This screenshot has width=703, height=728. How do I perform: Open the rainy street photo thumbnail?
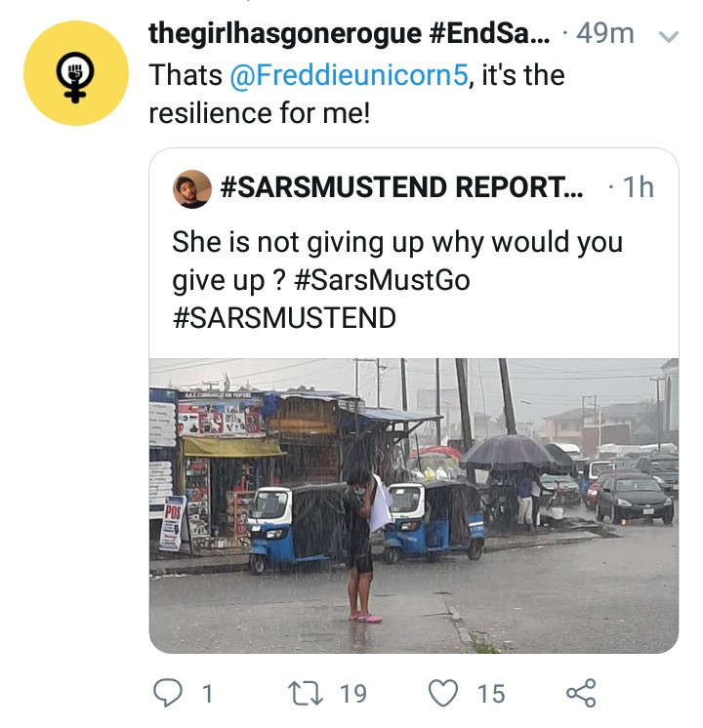pos(413,505)
